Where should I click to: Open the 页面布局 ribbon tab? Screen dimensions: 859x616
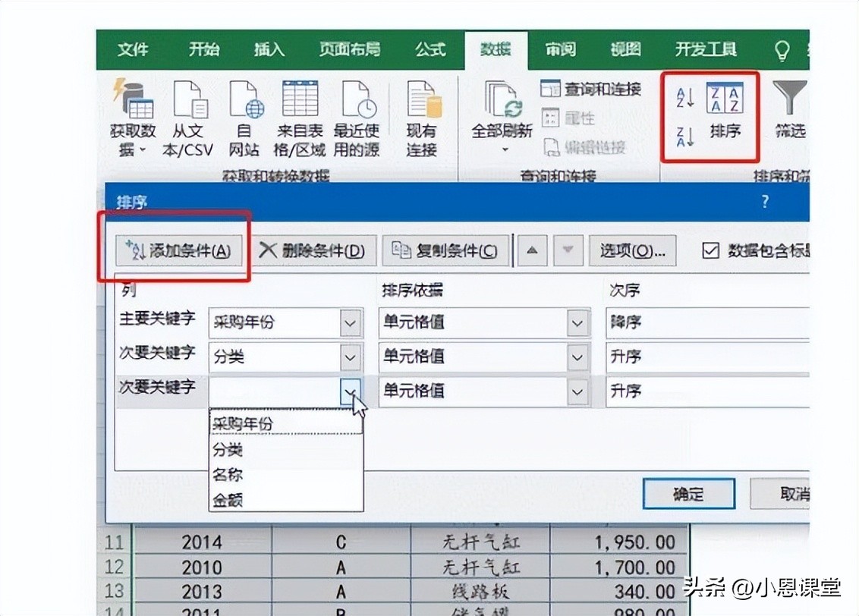tap(350, 50)
